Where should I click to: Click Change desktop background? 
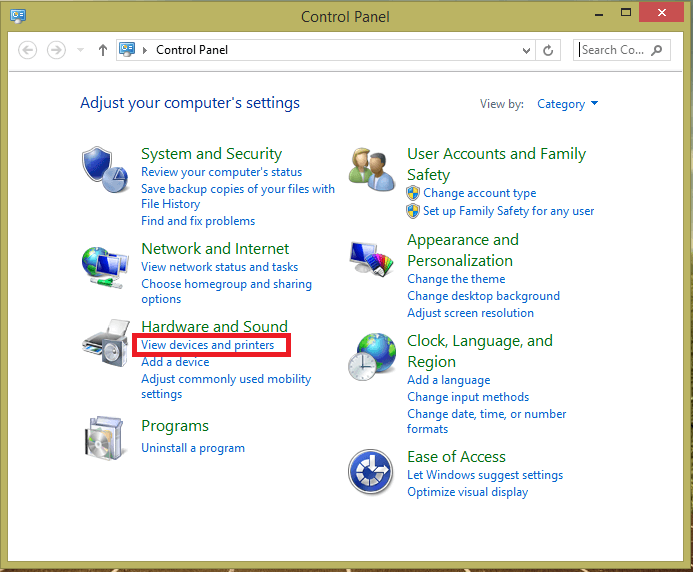coord(484,296)
